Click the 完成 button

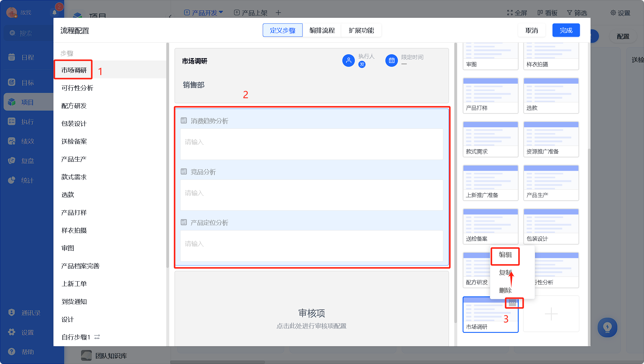point(566,30)
